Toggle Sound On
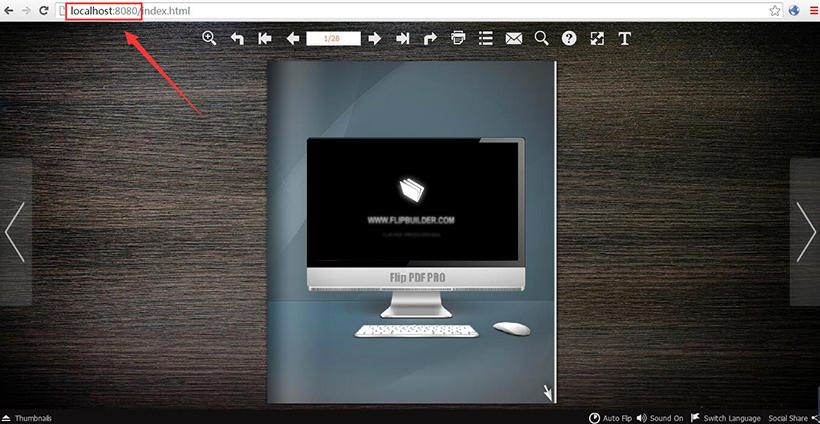This screenshot has height=424, width=820. click(x=660, y=418)
